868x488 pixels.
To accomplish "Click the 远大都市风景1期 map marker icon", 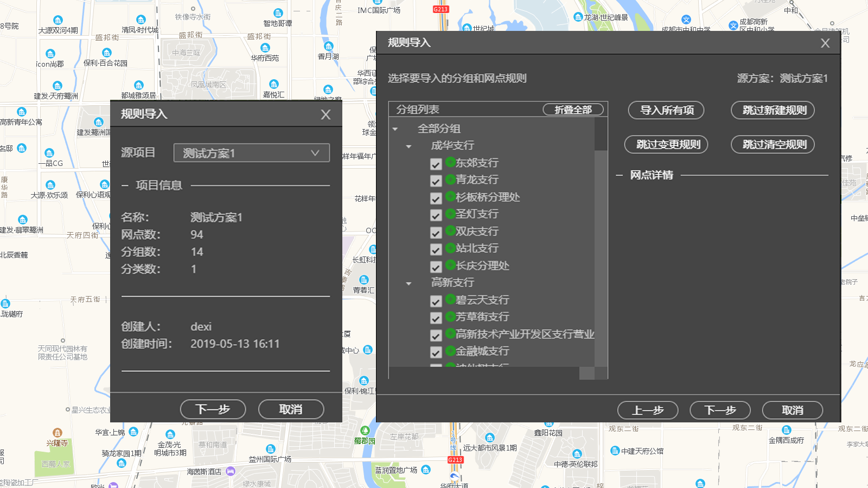I will [x=490, y=438].
